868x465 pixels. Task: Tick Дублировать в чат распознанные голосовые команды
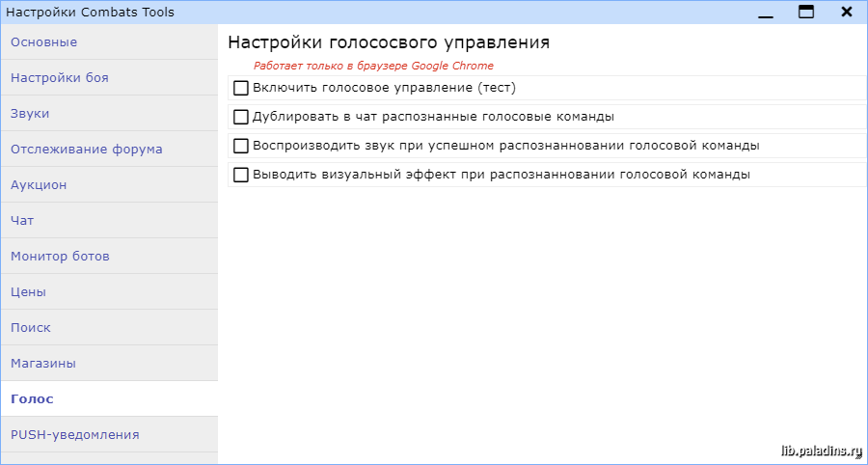(241, 117)
